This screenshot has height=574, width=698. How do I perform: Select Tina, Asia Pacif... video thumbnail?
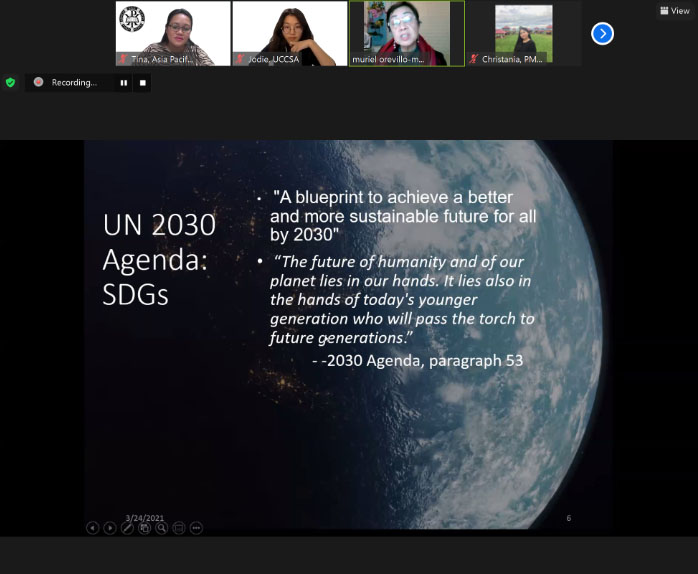point(173,33)
